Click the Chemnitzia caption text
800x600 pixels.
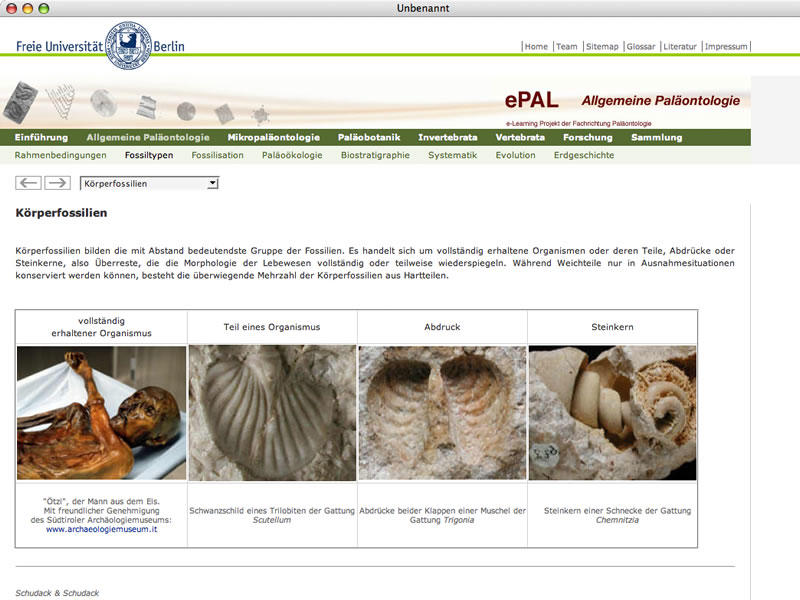click(x=617, y=515)
